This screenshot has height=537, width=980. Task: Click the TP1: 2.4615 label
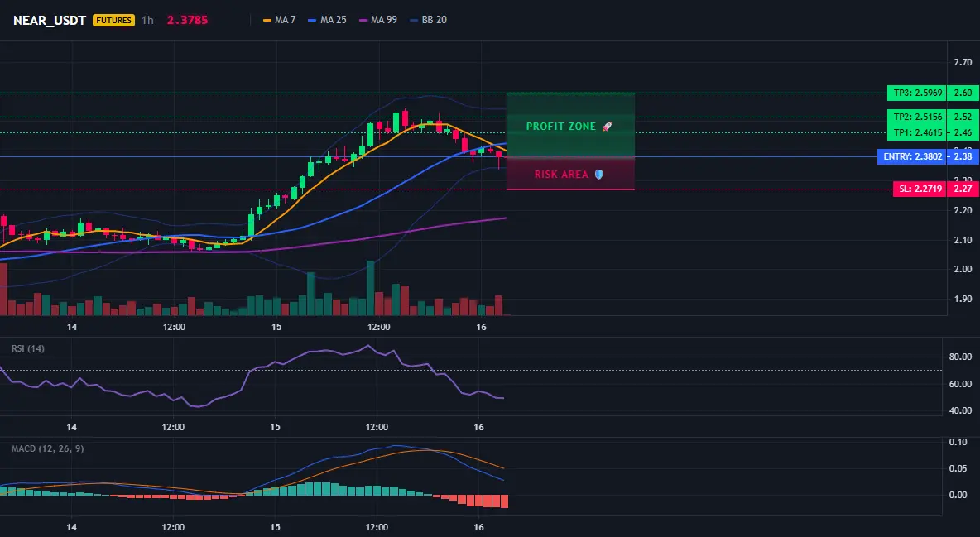pyautogui.click(x=916, y=132)
